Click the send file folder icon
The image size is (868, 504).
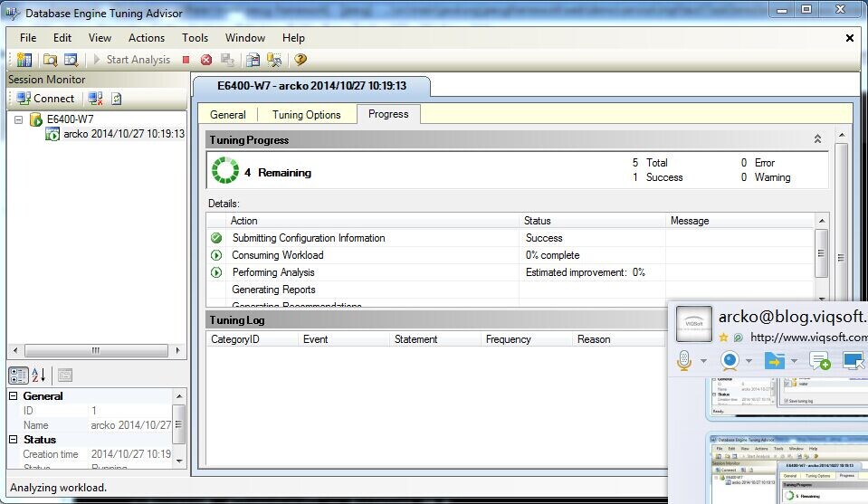coord(775,361)
